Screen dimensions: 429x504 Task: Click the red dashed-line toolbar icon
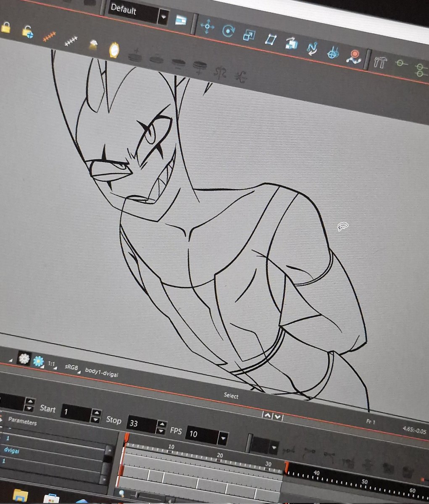50,37
